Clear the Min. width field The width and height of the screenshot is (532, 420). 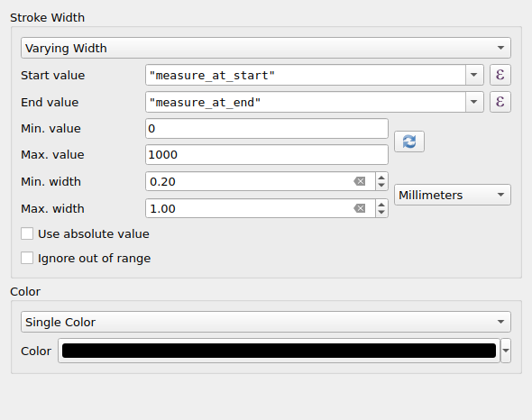point(360,181)
